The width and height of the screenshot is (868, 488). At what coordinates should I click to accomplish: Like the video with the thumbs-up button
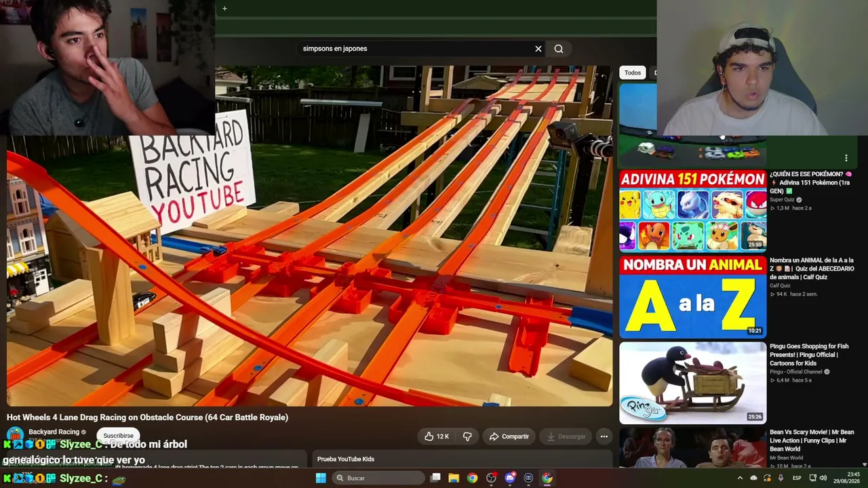click(x=437, y=436)
